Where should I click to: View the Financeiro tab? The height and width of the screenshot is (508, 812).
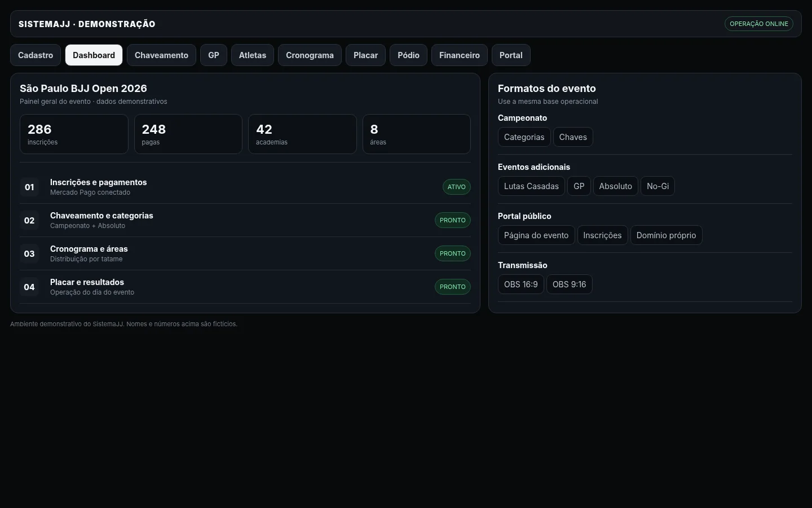(x=460, y=55)
